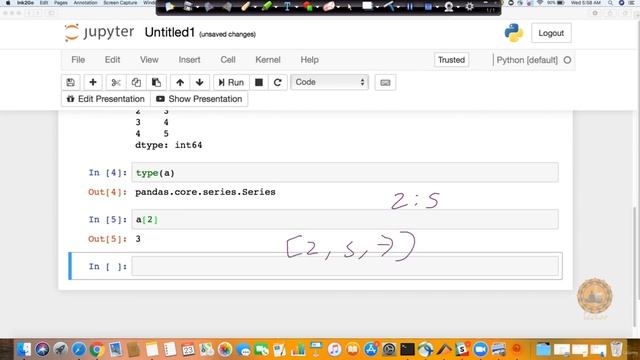Image resolution: width=640 pixels, height=360 pixels.
Task: Open Google Chrome from the dock
Action: click(97, 349)
